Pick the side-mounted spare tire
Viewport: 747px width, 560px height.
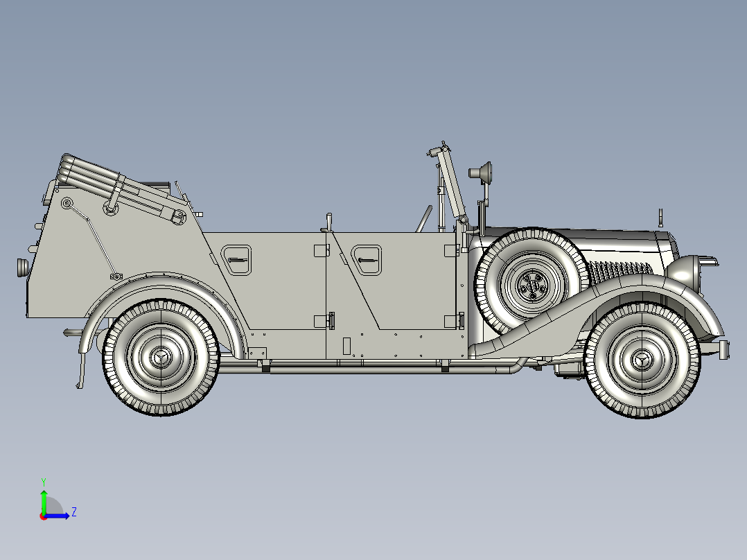click(532, 283)
